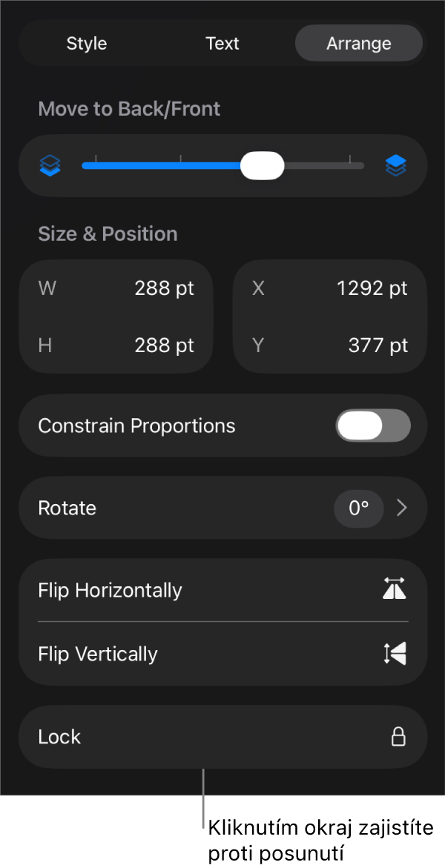Screen dimensions: 445x868
Task: Click the Flip Horizontally mirror icon
Action: tap(395, 589)
